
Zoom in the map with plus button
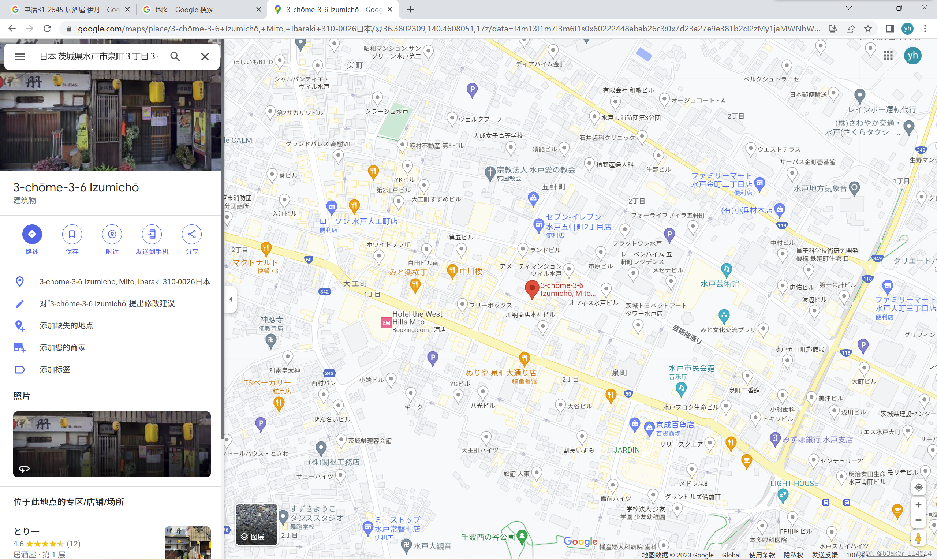point(918,505)
